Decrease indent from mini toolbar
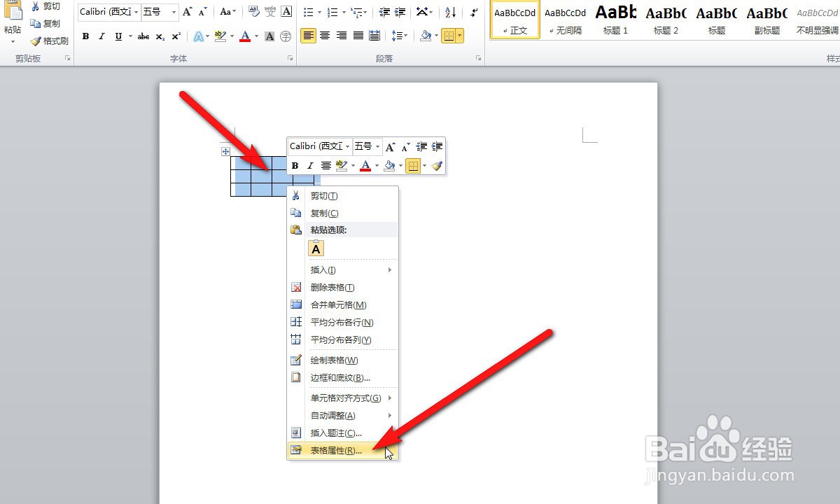The width and height of the screenshot is (840, 504). point(421,146)
